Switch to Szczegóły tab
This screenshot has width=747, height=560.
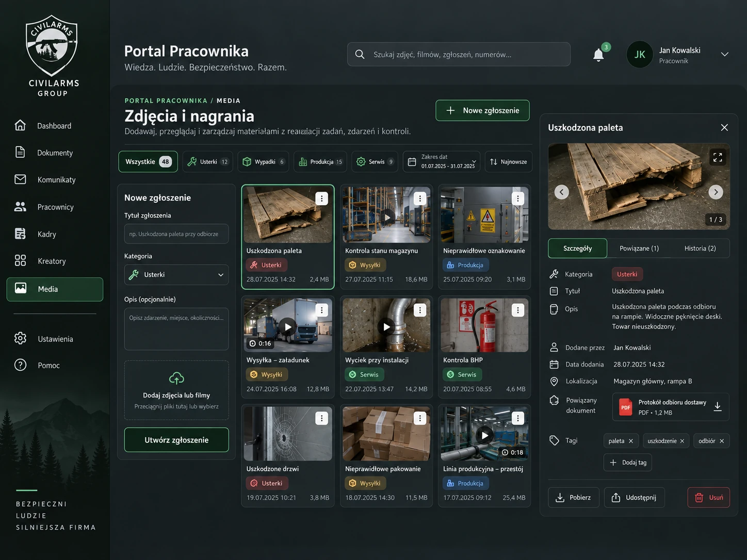(577, 248)
